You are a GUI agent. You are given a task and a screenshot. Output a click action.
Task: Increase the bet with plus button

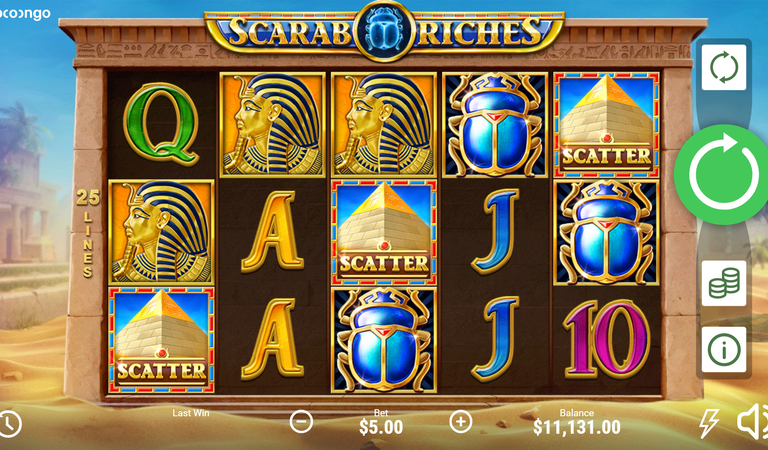click(x=460, y=422)
